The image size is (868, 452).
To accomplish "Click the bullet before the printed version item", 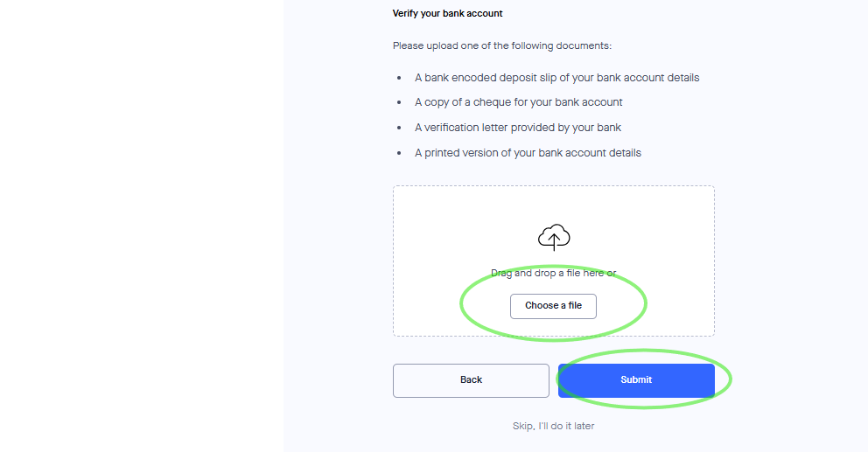I will [x=399, y=153].
